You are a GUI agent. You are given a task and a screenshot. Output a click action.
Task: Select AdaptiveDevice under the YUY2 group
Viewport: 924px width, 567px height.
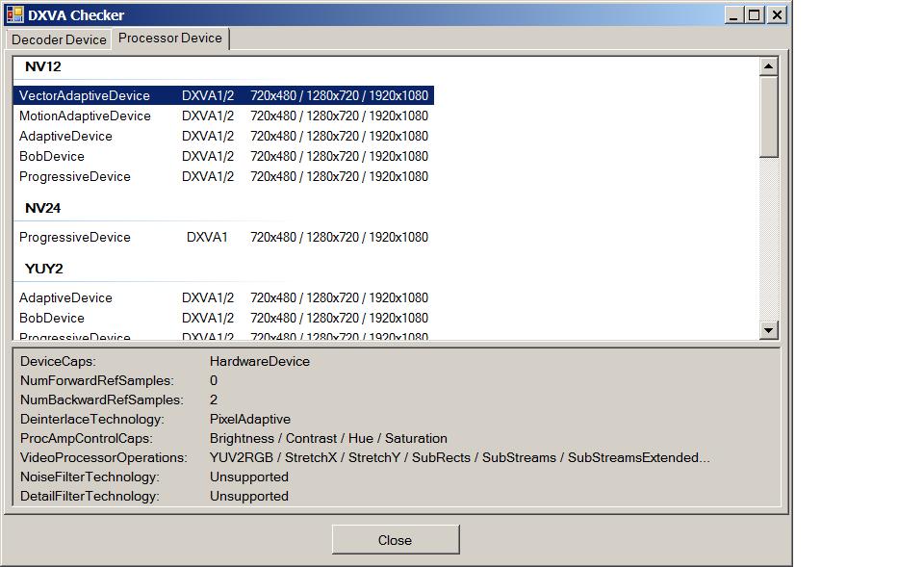pyautogui.click(x=65, y=297)
